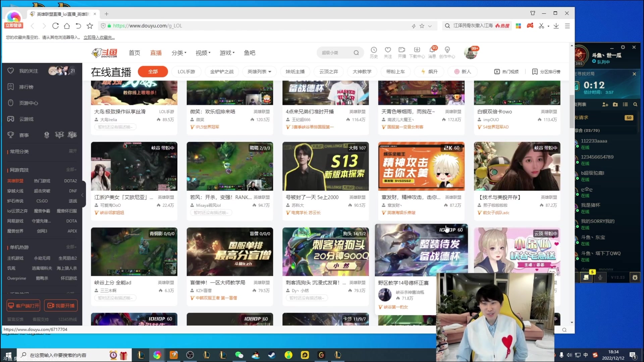Open WeChat from the taskbar
The image size is (644, 362).
click(x=239, y=355)
